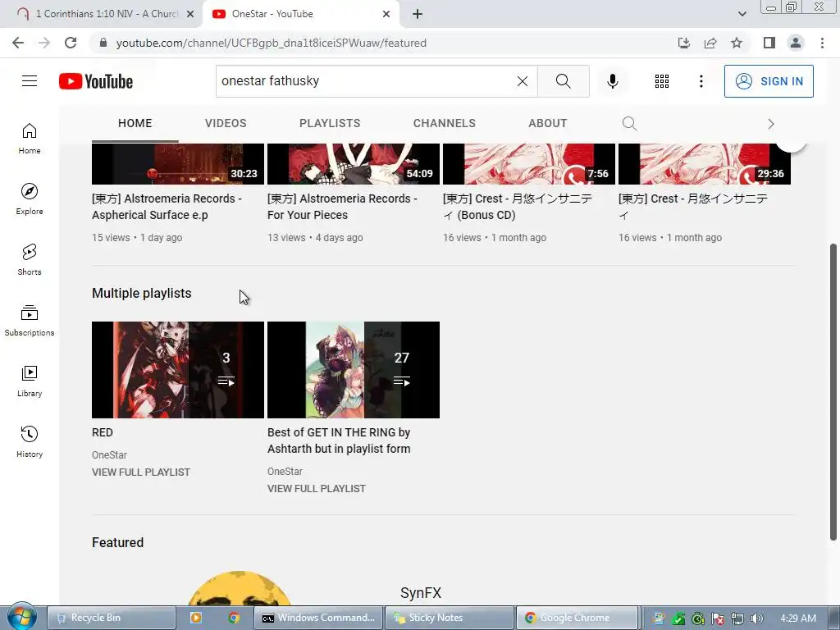
Task: Switch to the CHANNELS tab
Action: pyautogui.click(x=444, y=123)
